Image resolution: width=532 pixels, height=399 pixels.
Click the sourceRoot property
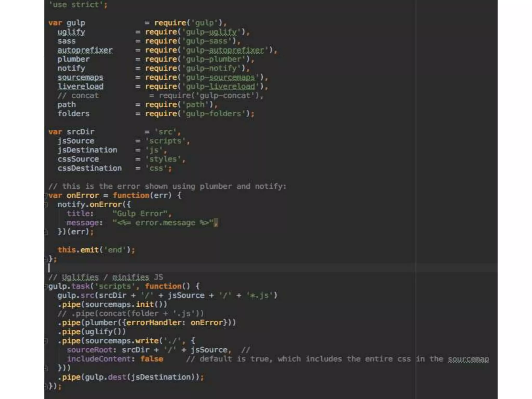point(90,350)
